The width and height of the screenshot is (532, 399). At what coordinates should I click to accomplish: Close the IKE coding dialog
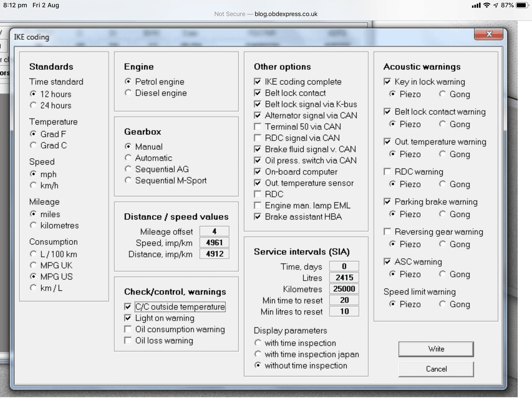click(x=488, y=34)
